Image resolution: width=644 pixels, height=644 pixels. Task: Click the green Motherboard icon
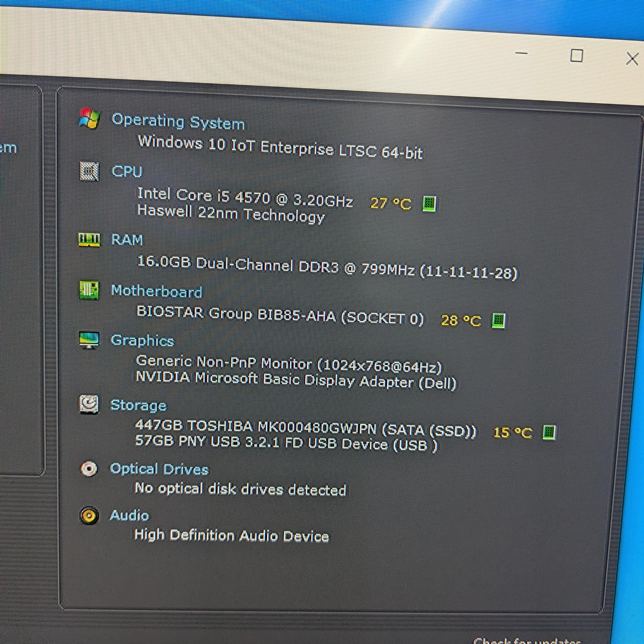pyautogui.click(x=89, y=290)
